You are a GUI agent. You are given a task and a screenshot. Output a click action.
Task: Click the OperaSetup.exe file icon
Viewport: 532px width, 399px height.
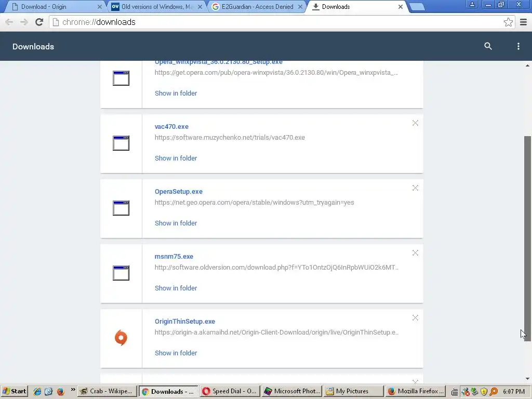[x=121, y=208]
